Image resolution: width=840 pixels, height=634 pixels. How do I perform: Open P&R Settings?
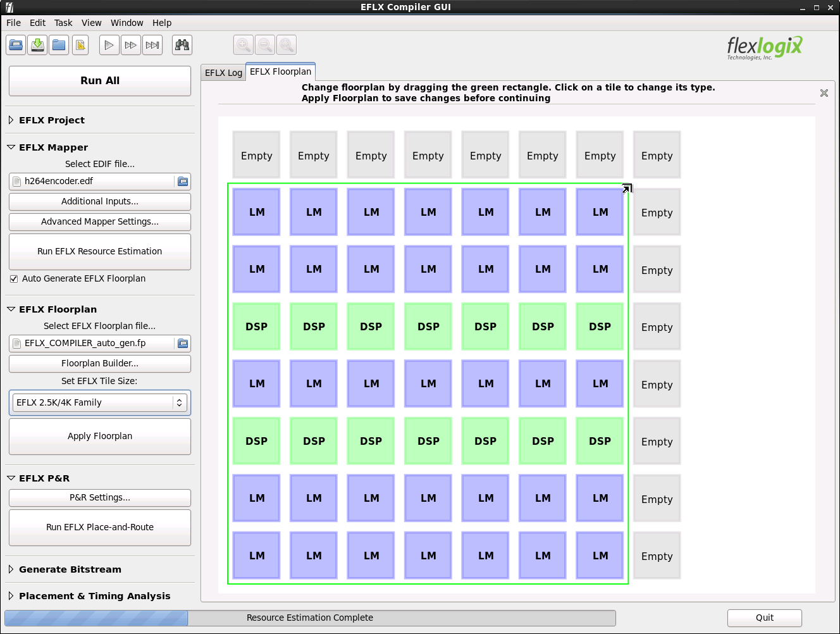[100, 498]
